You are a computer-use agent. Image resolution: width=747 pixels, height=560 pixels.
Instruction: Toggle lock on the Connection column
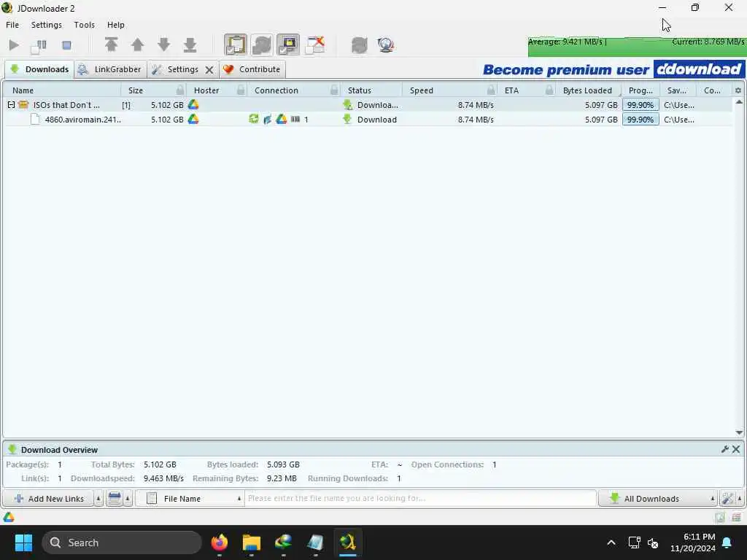pyautogui.click(x=334, y=90)
